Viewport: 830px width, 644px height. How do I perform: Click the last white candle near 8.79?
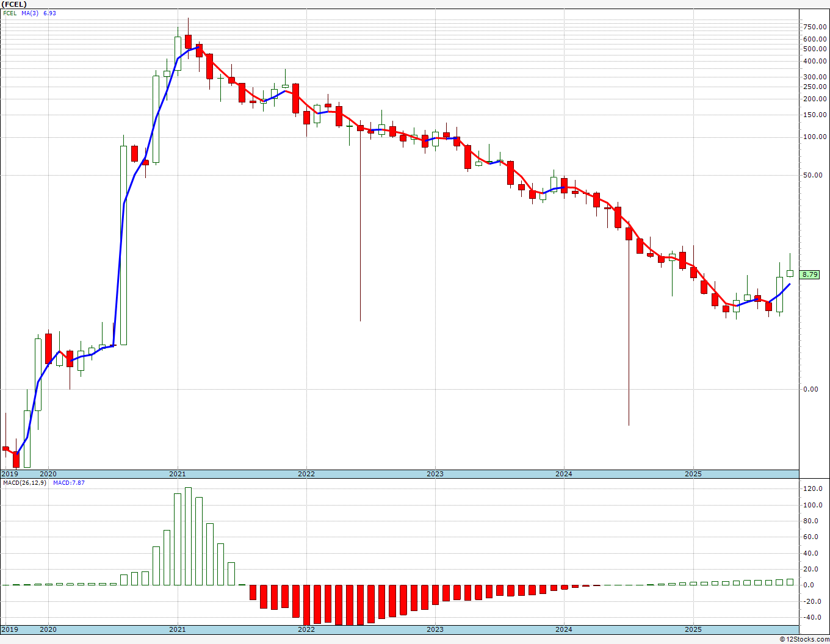tap(790, 273)
